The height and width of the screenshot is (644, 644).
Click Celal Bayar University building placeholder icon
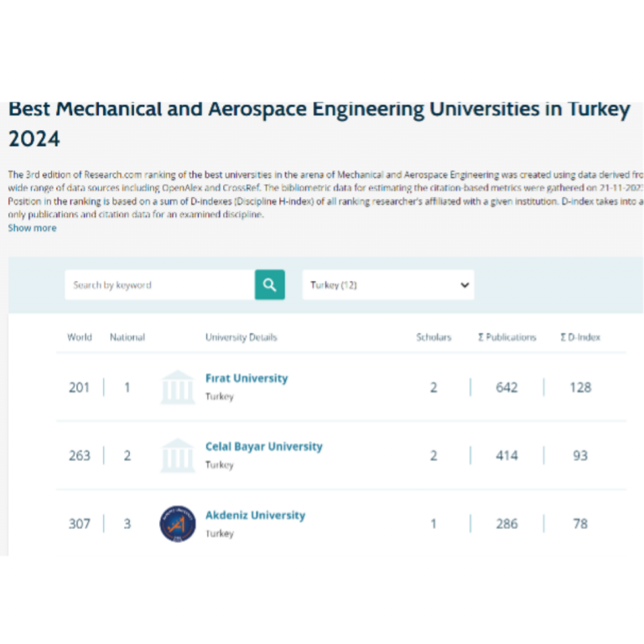178,455
